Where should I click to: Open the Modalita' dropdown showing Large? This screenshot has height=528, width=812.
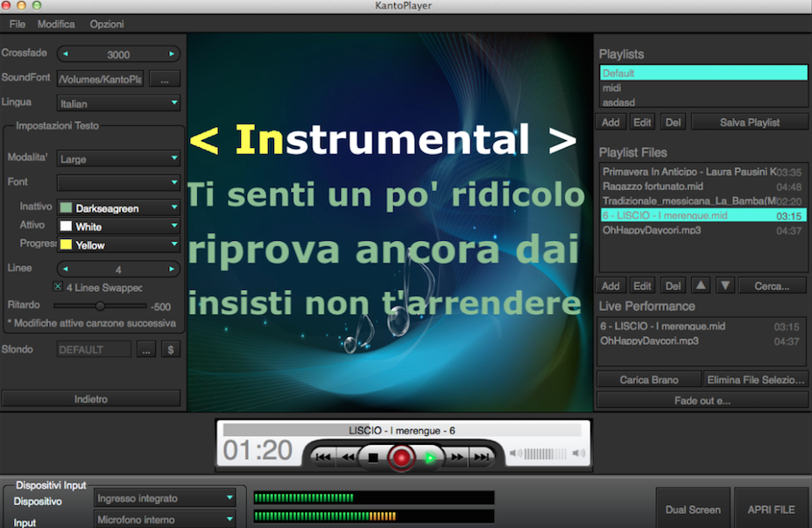[x=118, y=158]
